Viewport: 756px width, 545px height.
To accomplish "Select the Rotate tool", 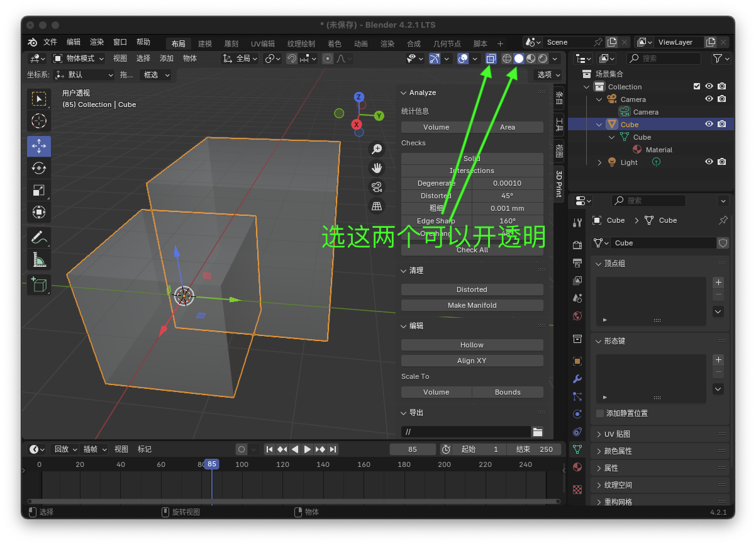I will 39,168.
